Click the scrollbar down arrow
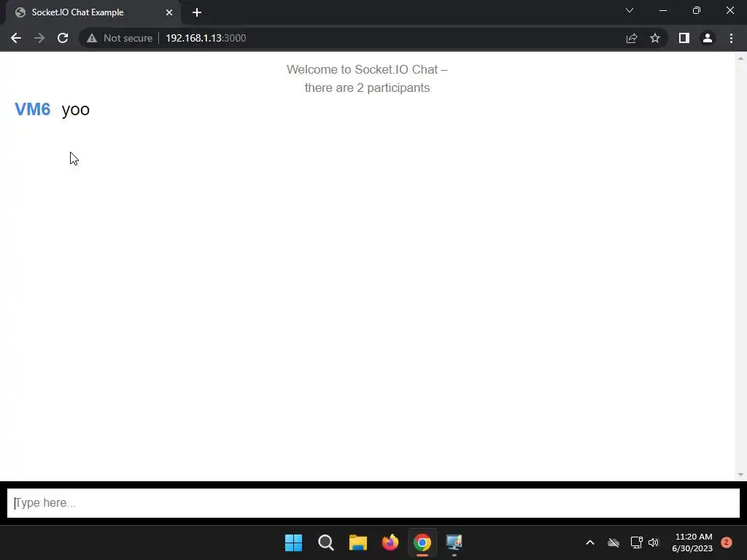Image resolution: width=747 pixels, height=560 pixels. (740, 474)
